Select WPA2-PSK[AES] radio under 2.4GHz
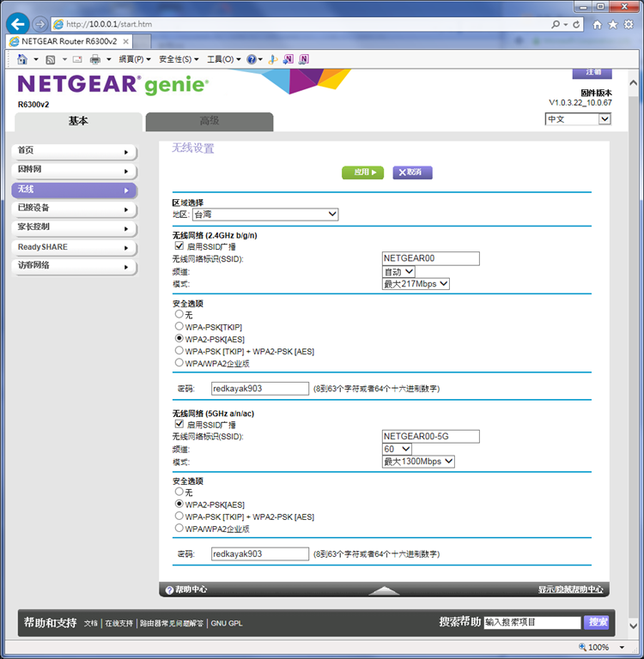Viewport: 644px width, 659px height. coord(179,338)
